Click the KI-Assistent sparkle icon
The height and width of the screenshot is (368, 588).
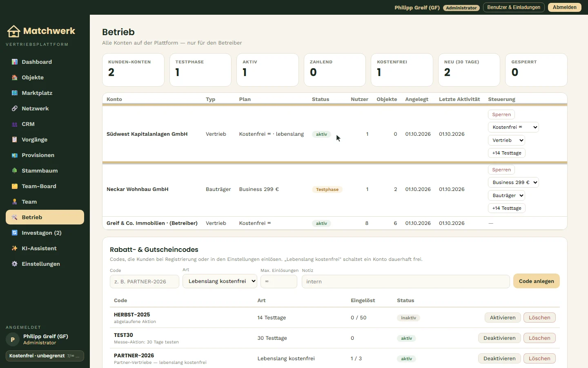click(15, 248)
